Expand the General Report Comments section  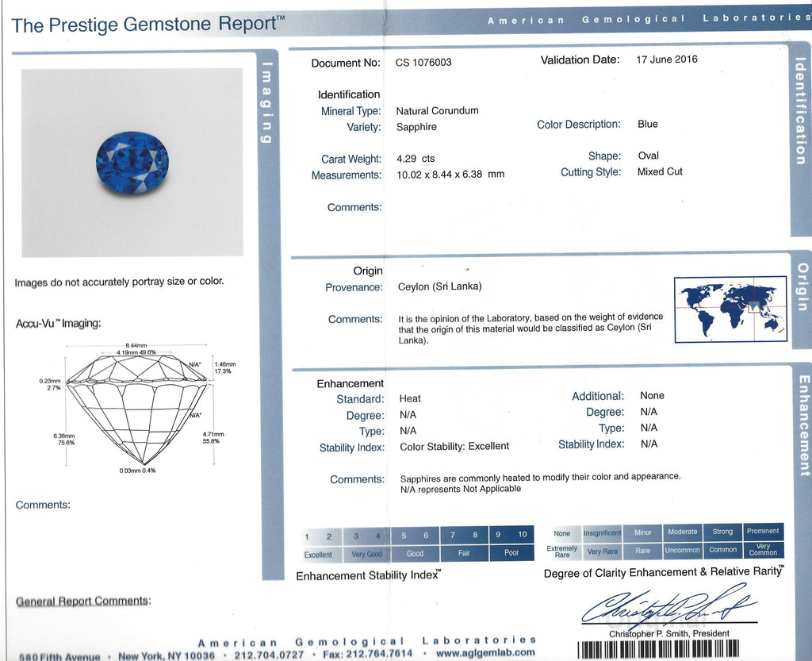pos(85,601)
